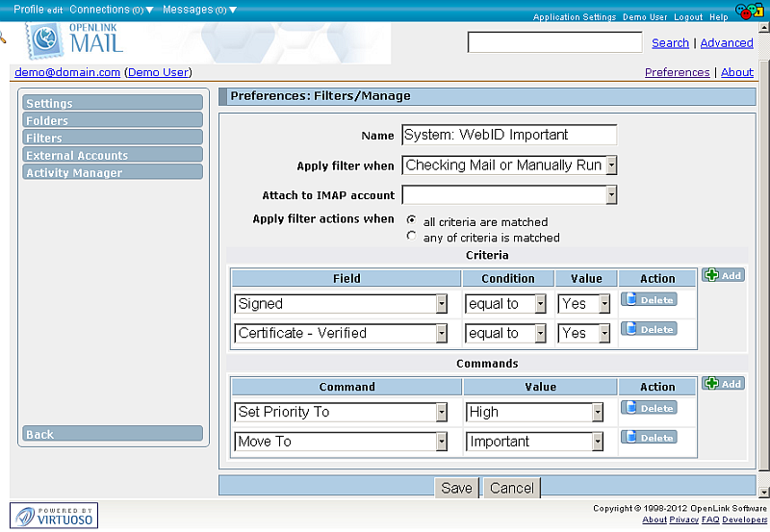Add a new criteria row

tap(723, 275)
